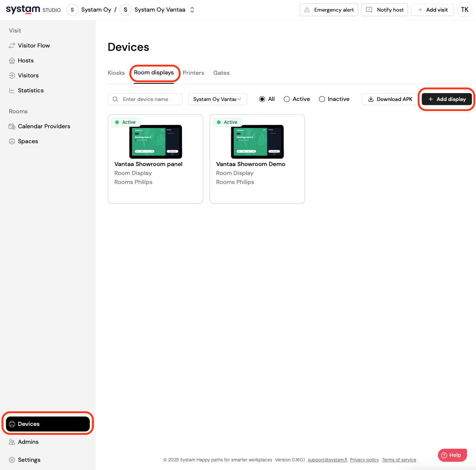Click the Visitor Flow arrows icon
Viewport: 476px width, 470px height.
tap(12, 46)
